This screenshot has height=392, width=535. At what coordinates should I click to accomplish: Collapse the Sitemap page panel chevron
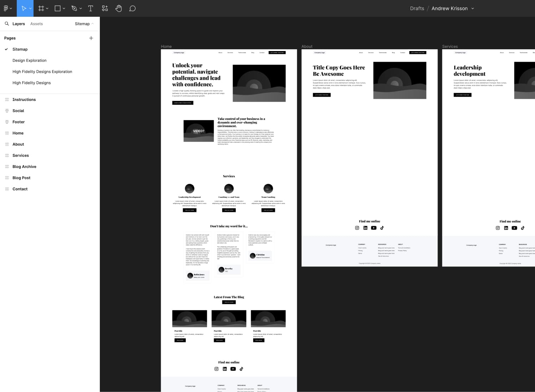coord(93,24)
